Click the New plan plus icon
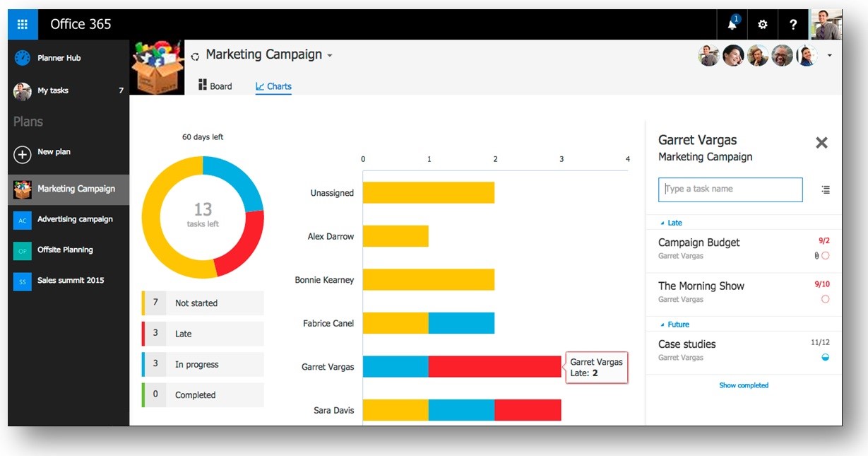 tap(23, 153)
